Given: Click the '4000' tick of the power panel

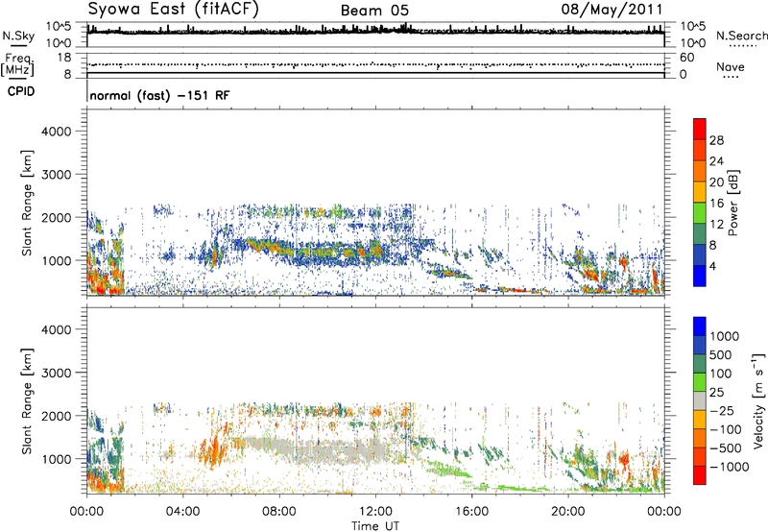Looking at the screenshot, I should click(x=56, y=132).
